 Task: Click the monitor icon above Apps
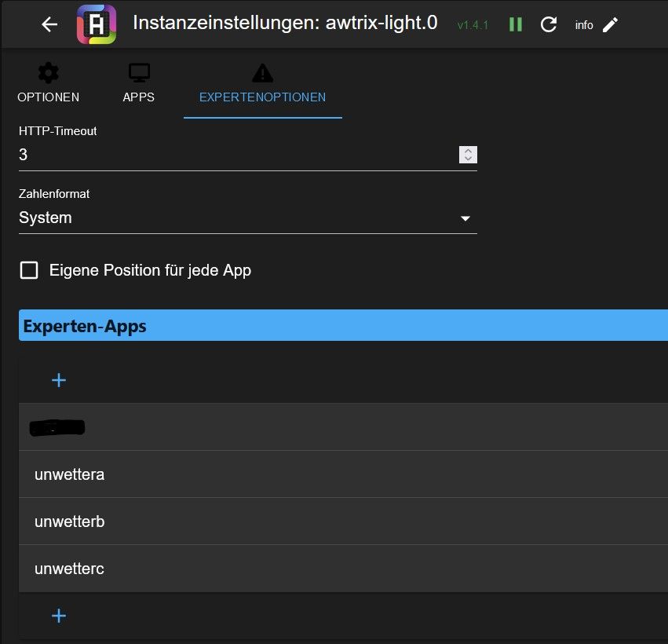coord(139,74)
